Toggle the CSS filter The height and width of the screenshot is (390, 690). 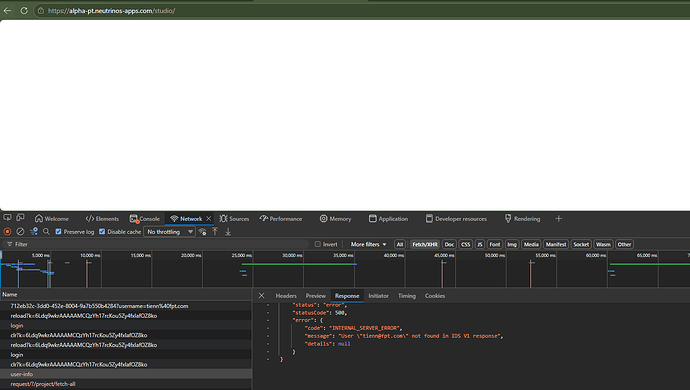coord(466,244)
